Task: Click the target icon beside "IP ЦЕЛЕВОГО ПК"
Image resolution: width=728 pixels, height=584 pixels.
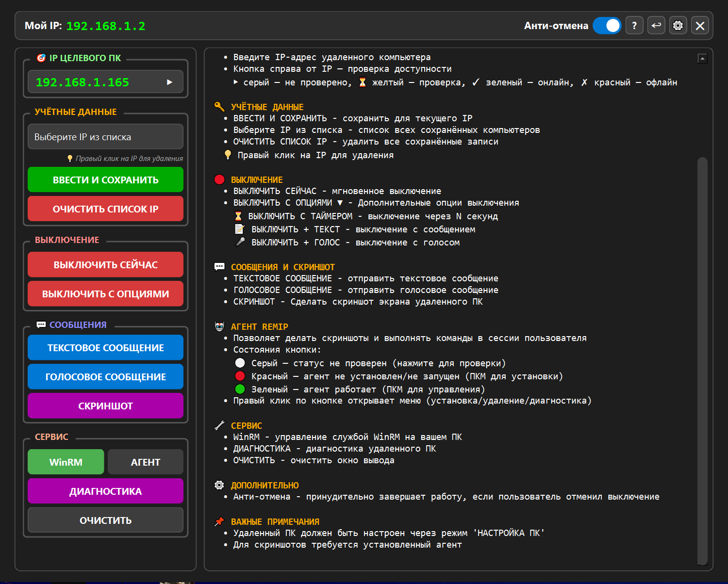Action: [x=41, y=58]
